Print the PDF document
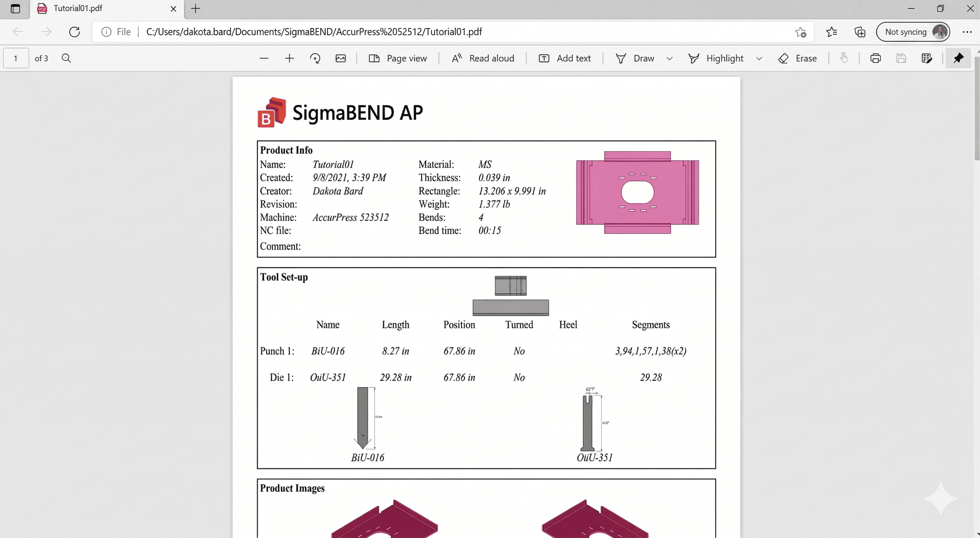Image resolution: width=980 pixels, height=538 pixels. coord(875,58)
